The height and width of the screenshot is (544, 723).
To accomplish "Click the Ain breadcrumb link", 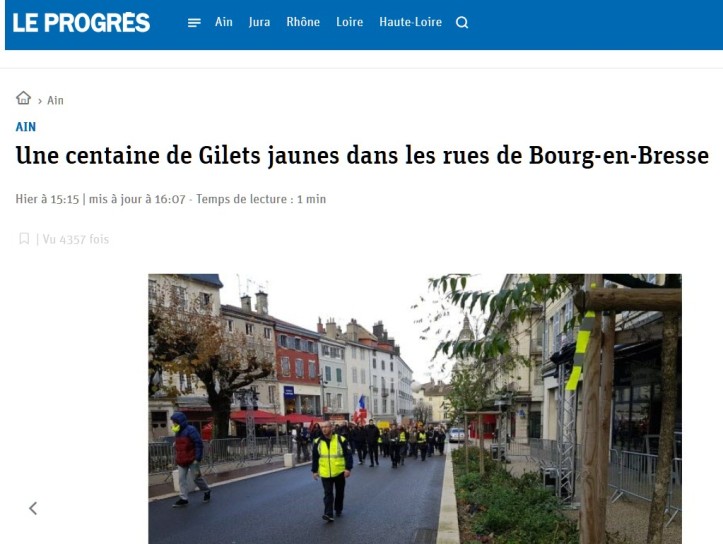I will pos(55,101).
